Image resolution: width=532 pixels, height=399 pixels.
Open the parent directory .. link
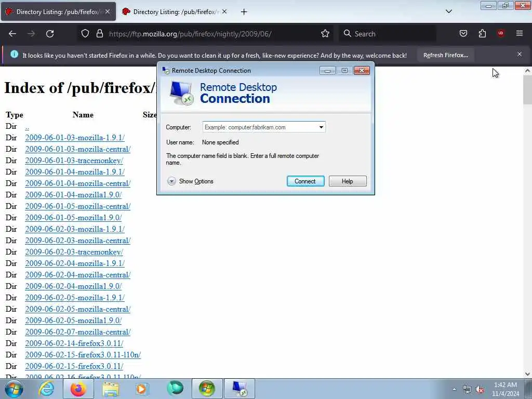pyautogui.click(x=27, y=127)
